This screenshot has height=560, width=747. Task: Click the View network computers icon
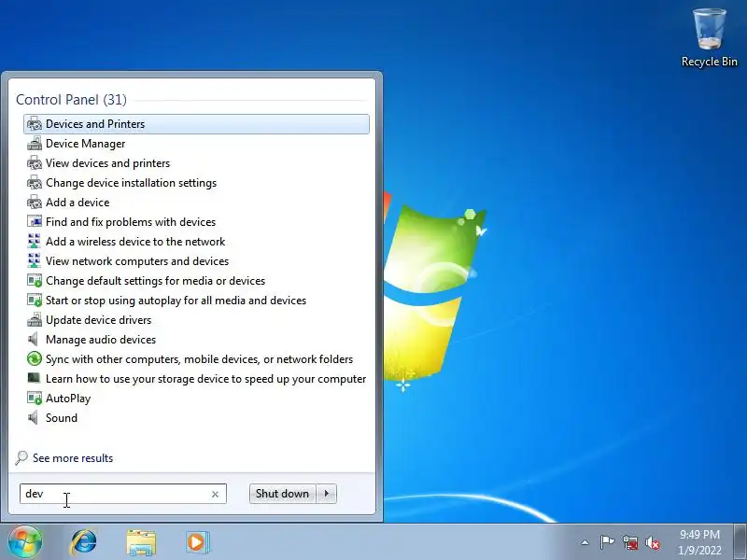pyautogui.click(x=35, y=260)
